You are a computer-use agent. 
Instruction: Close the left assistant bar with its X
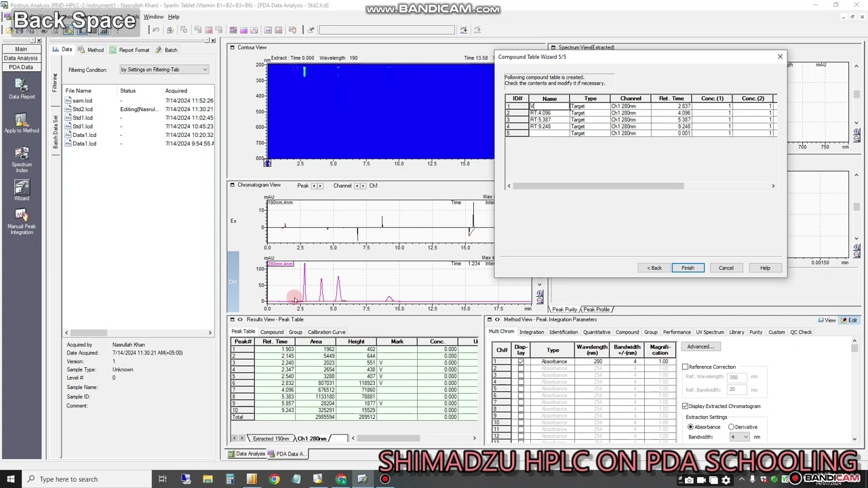pyautogui.click(x=38, y=41)
